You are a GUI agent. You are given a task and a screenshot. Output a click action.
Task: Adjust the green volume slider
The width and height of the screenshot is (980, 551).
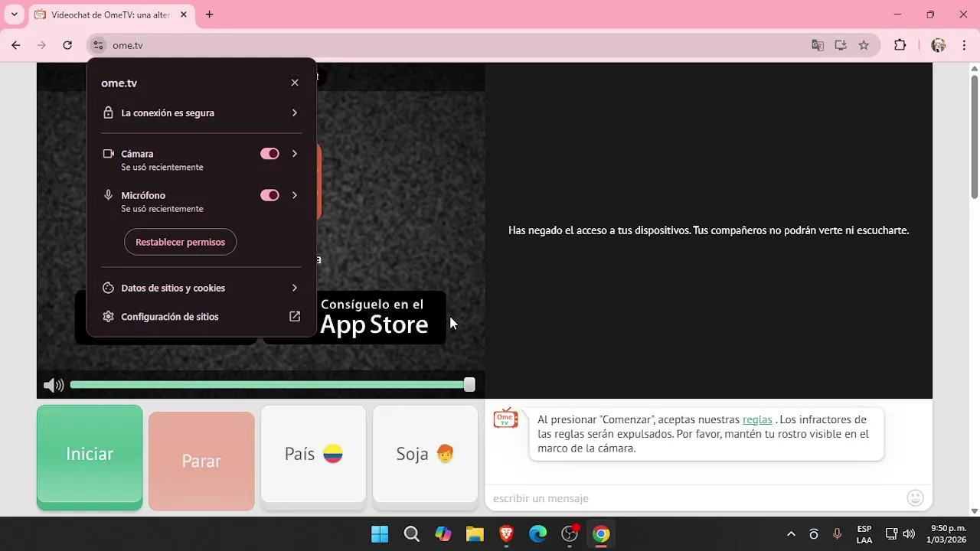pyautogui.click(x=272, y=385)
